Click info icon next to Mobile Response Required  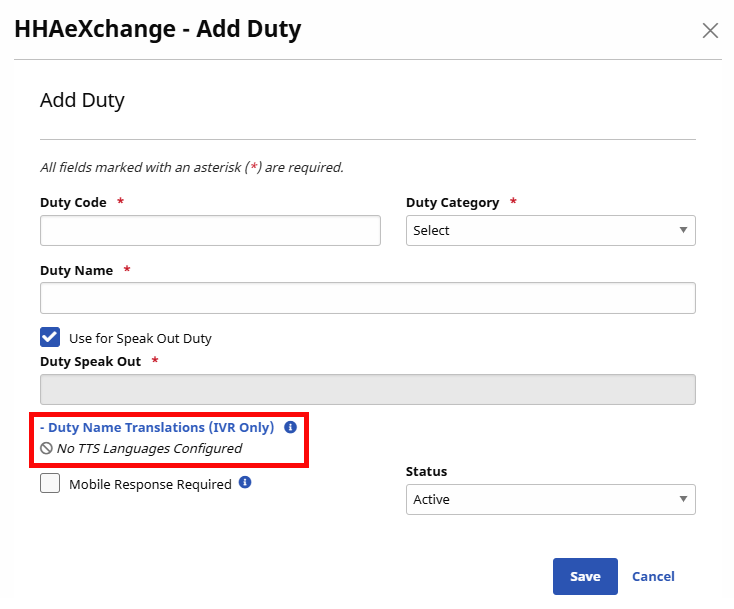245,483
